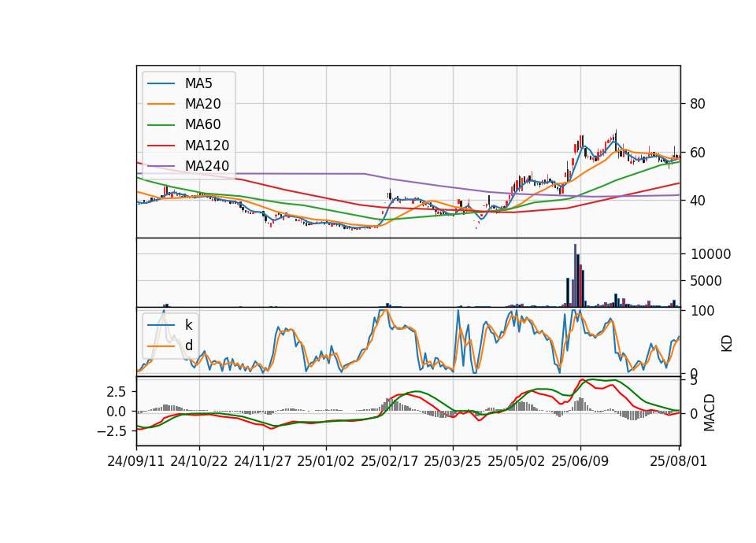
Task: Click the 25/02/17 date axis label
Action: pos(390,461)
